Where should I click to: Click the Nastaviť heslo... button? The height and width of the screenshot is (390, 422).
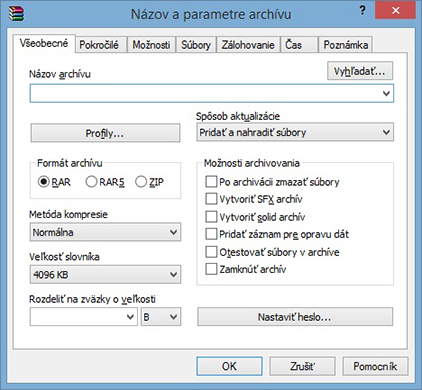tap(295, 317)
